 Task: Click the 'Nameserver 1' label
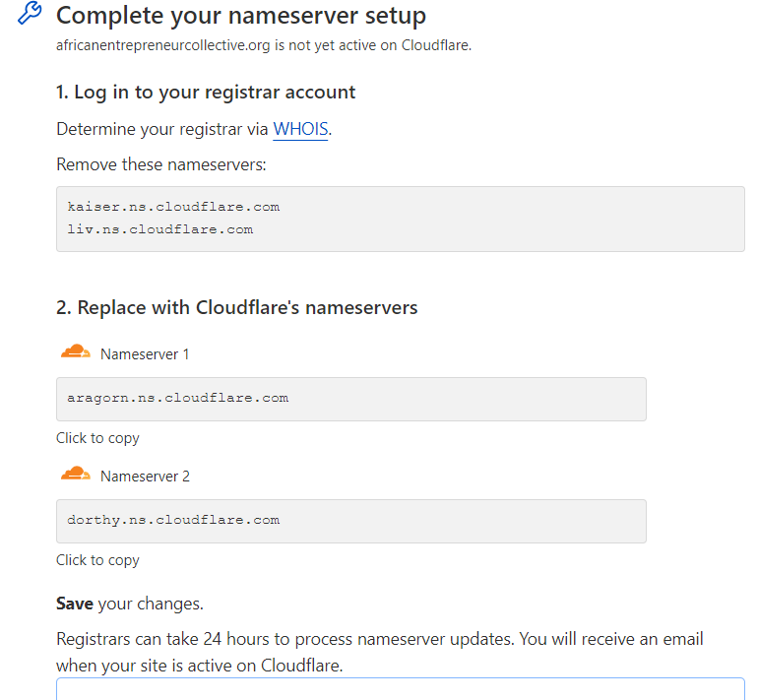tap(145, 354)
